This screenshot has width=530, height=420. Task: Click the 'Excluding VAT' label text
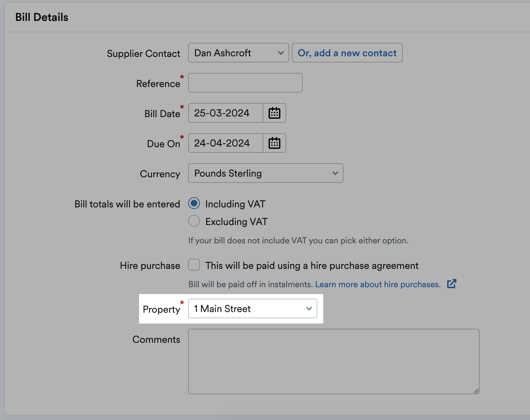click(237, 222)
